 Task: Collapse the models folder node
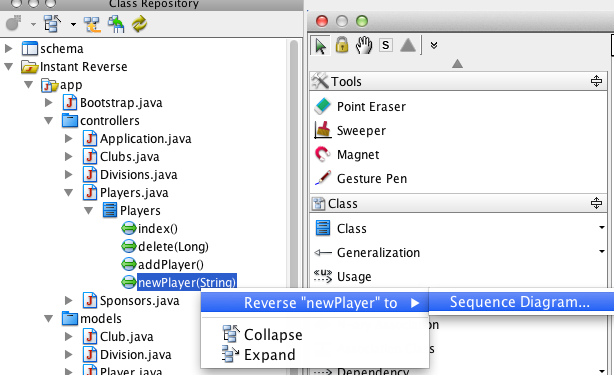click(x=49, y=319)
